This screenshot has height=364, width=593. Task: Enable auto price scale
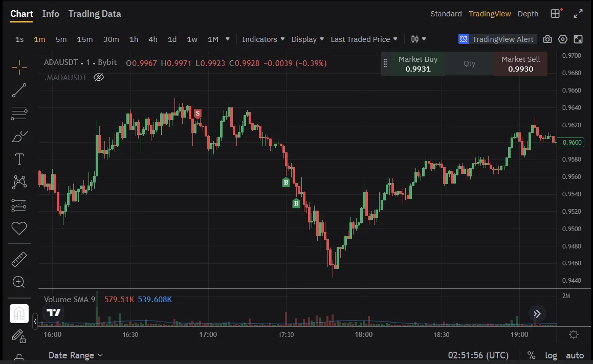[x=575, y=355]
